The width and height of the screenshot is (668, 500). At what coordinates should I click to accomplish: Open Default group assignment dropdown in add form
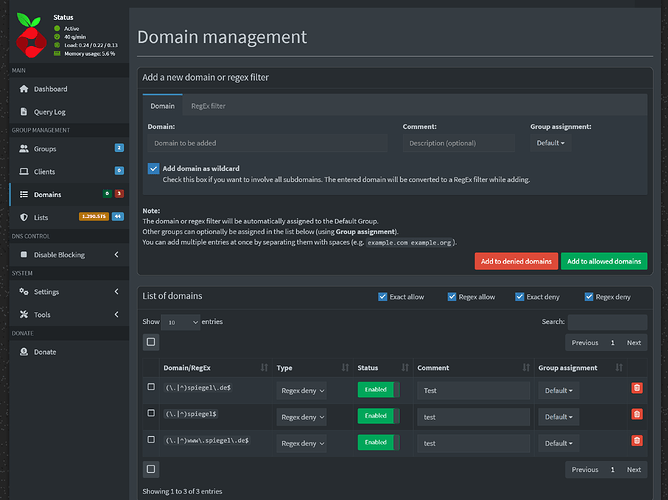tap(549, 143)
